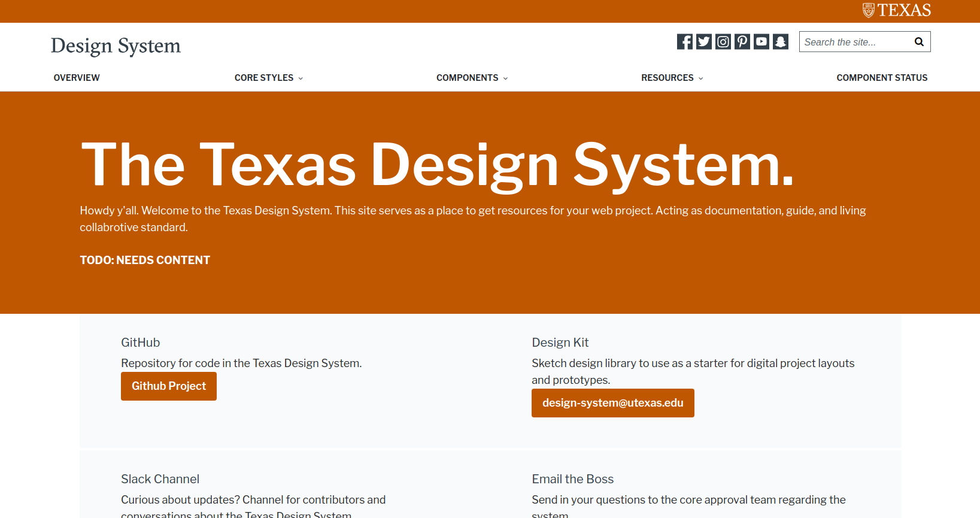Click the TODO: NEEDS CONTENT text
This screenshot has width=980, height=518.
click(145, 260)
